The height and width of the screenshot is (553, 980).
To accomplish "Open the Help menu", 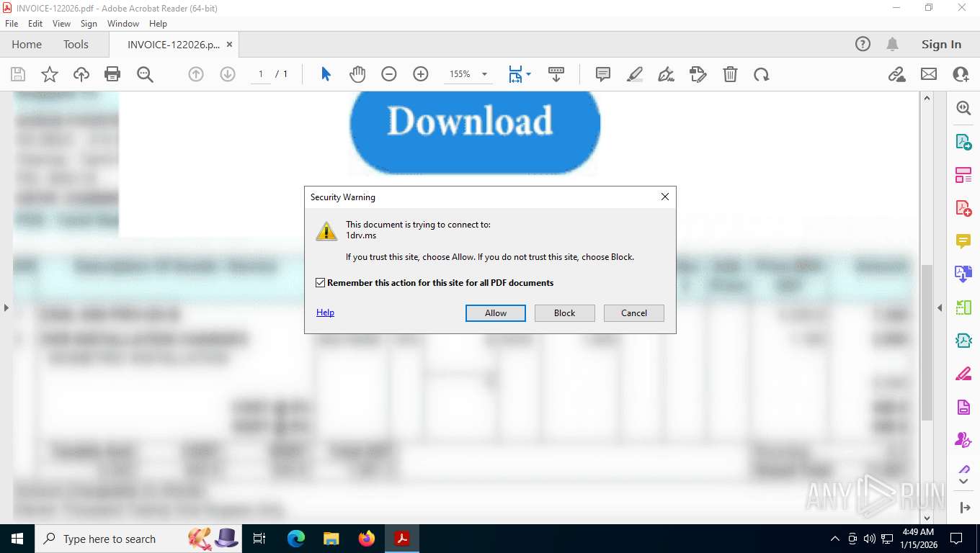I will pyautogui.click(x=158, y=24).
